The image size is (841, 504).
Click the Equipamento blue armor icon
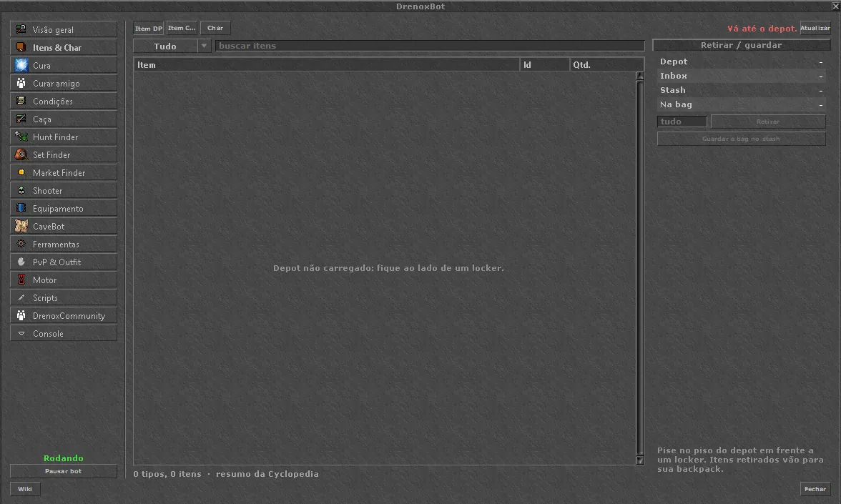click(21, 208)
